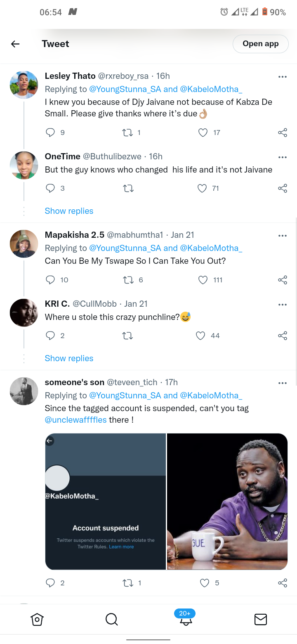Retweet the Mapakisha 2.5 tweet

pyautogui.click(x=128, y=280)
